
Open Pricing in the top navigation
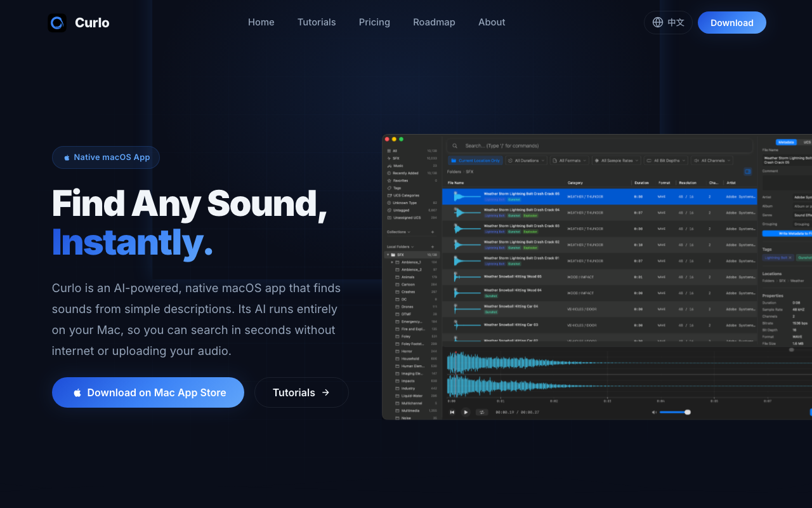coord(374,22)
